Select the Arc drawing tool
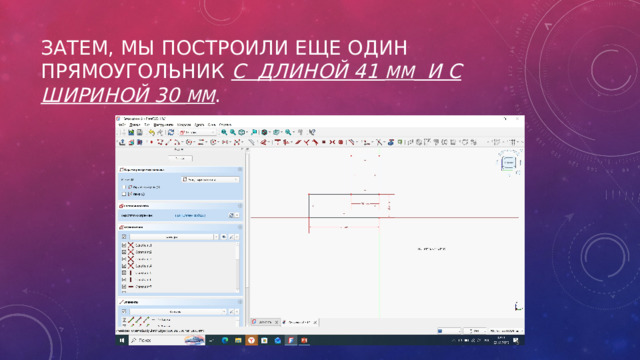Image resolution: width=640 pixels, height=360 pixels. click(x=177, y=142)
